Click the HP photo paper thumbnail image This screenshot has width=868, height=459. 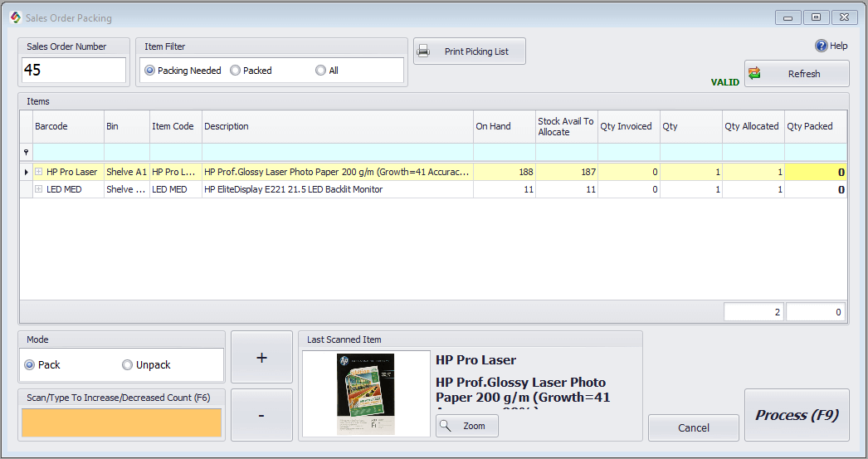366,393
